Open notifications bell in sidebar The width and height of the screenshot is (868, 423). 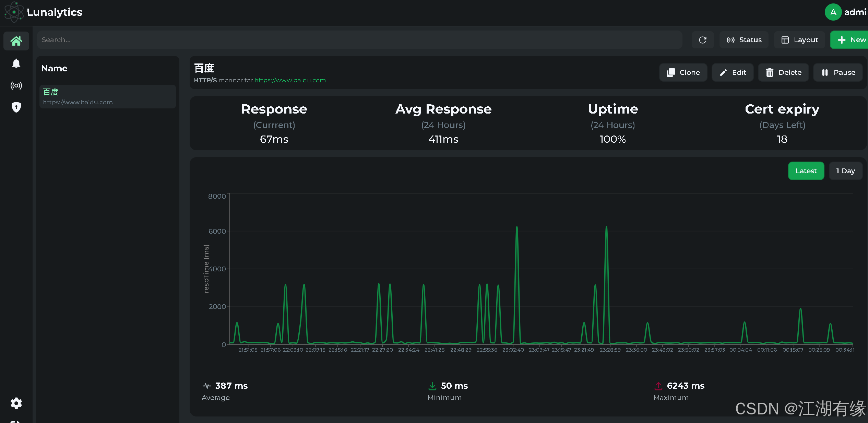click(x=16, y=63)
